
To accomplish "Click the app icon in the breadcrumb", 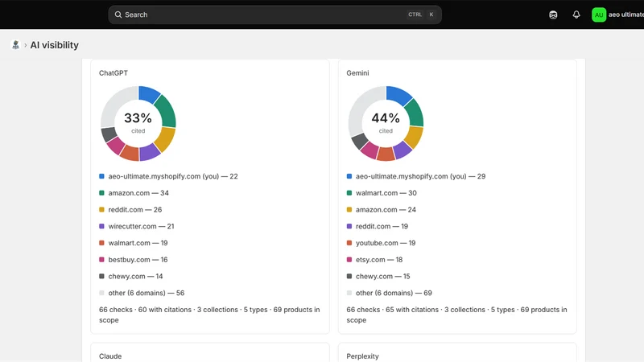I will 15,45.
